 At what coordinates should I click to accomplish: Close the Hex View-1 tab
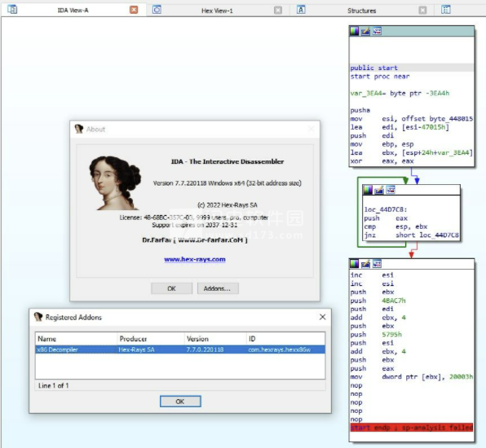point(278,11)
